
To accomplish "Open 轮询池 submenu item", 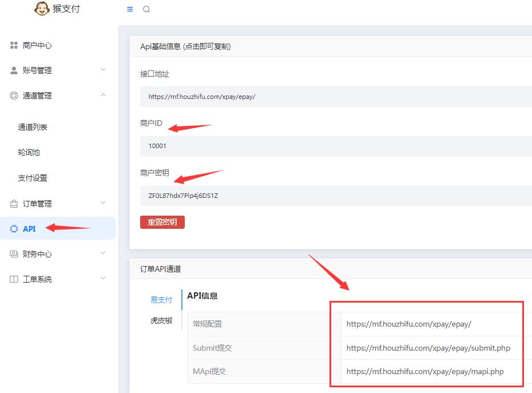I will coord(29,152).
